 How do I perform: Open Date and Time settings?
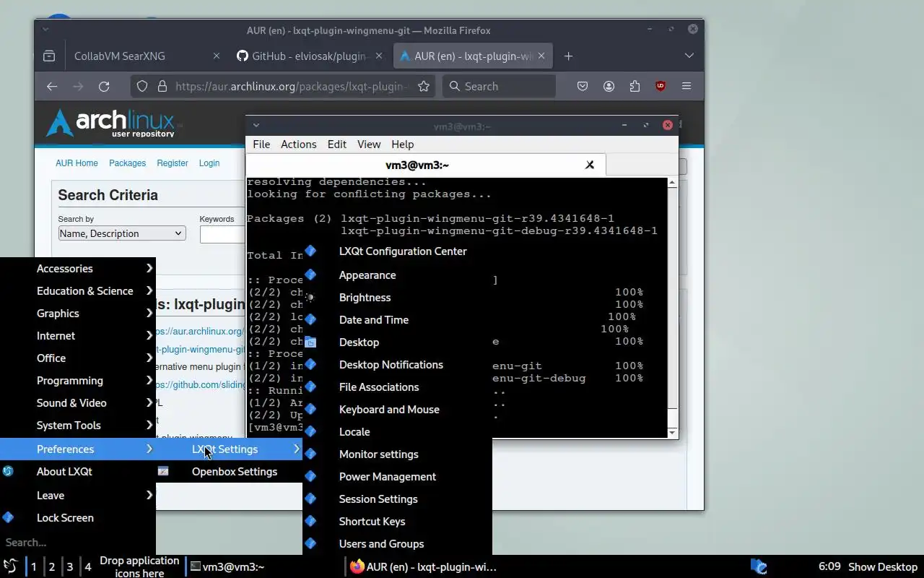[397, 320]
